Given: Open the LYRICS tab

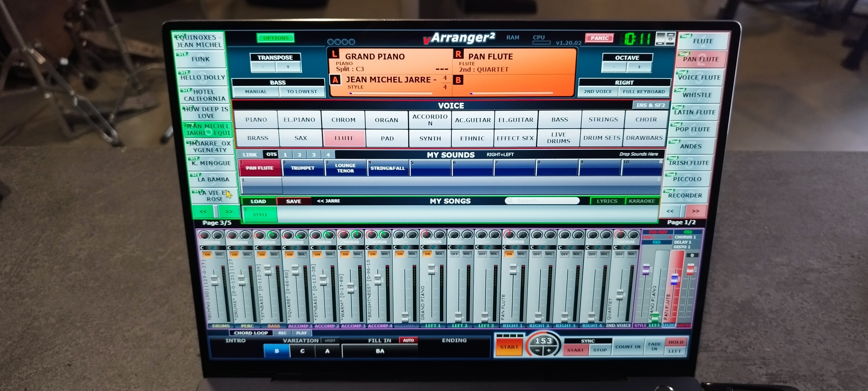Looking at the screenshot, I should (x=607, y=201).
